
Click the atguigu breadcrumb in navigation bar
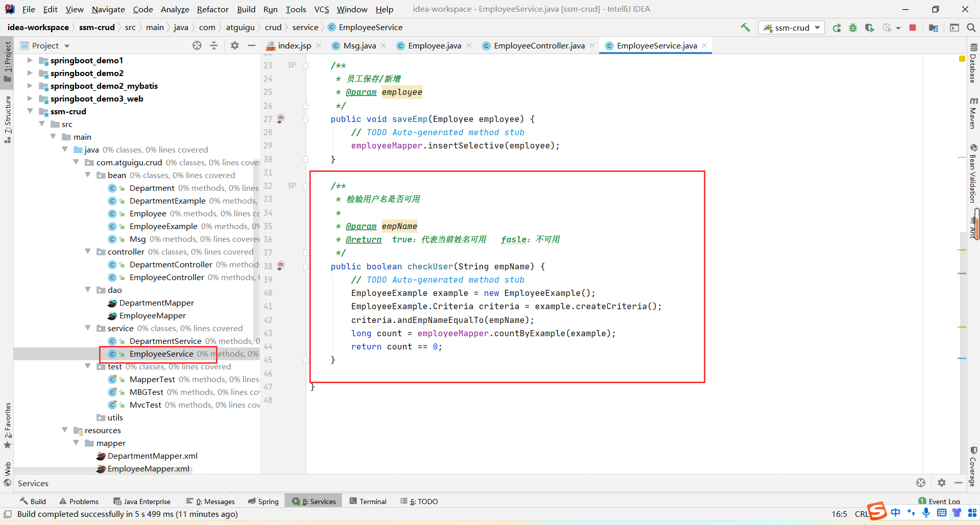coord(240,28)
